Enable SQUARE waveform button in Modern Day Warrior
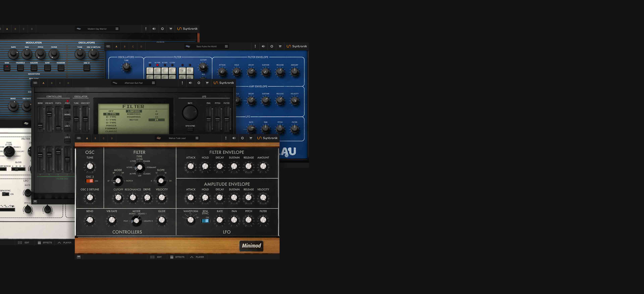 pyautogui.click(x=34, y=68)
